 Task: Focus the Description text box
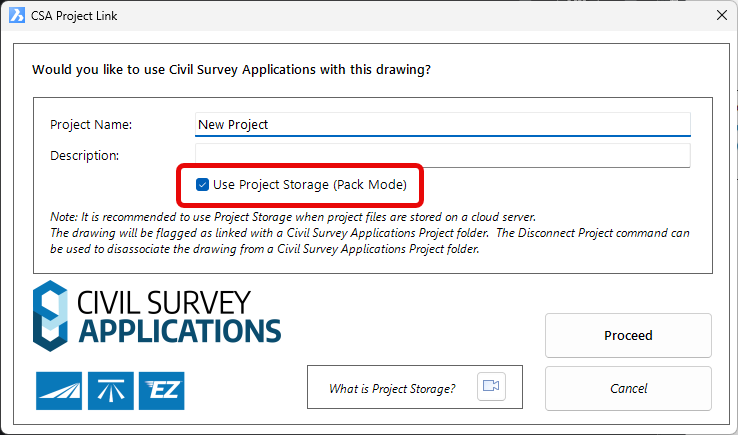pyautogui.click(x=443, y=155)
